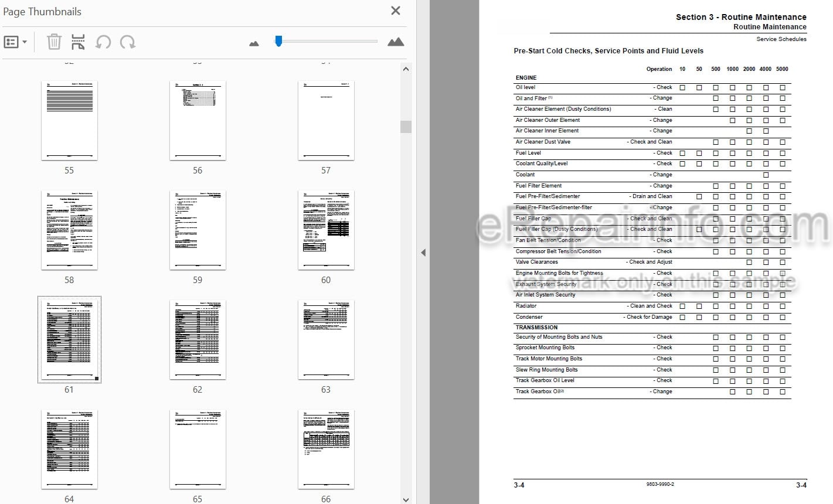This screenshot has width=833, height=504.
Task: Click 'Security of Mounting Bolts and Nuts' text
Action: coord(559,337)
